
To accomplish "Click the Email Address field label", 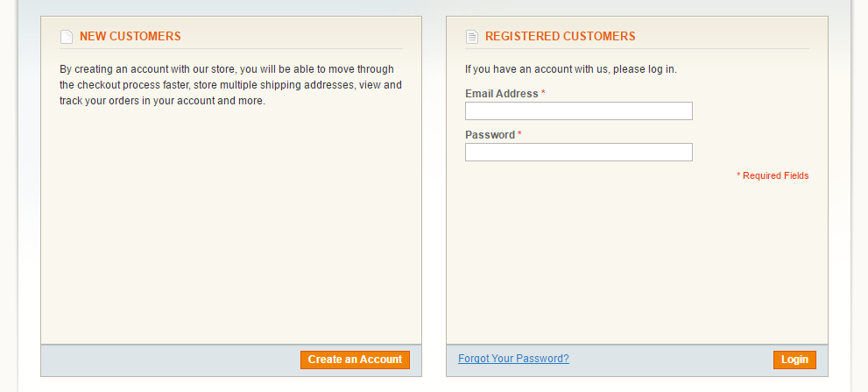I will 501,94.
